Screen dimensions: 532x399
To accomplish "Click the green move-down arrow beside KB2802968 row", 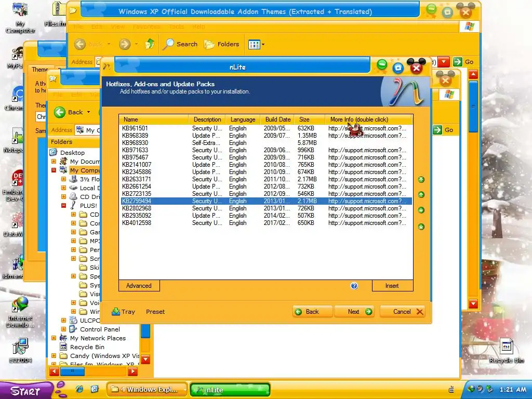I will coord(421,210).
